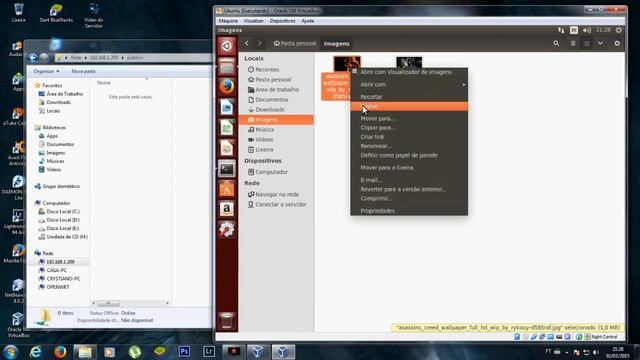Launch Internet Explorer from taskbar
The height and width of the screenshot is (360, 640).
pyautogui.click(x=36, y=351)
